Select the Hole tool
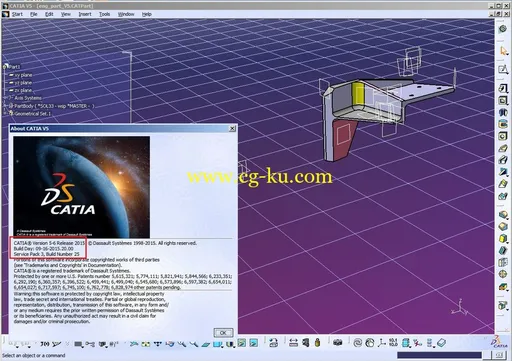Image resolution: width=512 pixels, height=361 pixels. [x=503, y=136]
